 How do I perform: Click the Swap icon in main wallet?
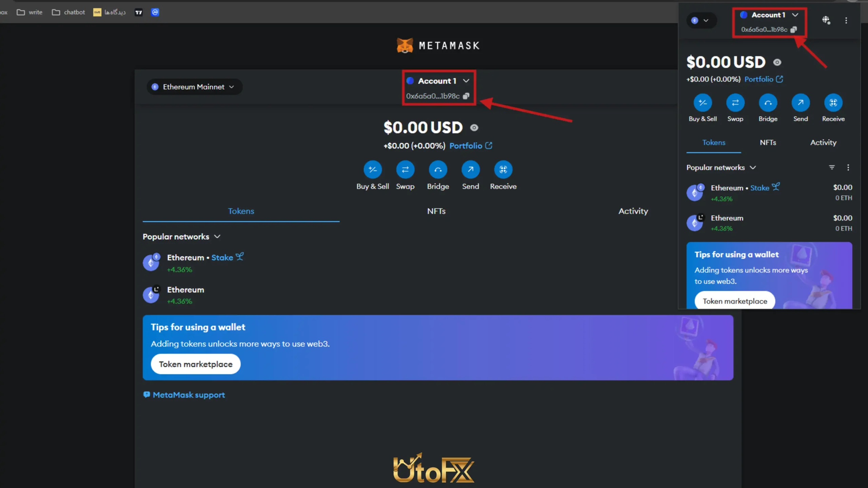pos(405,169)
